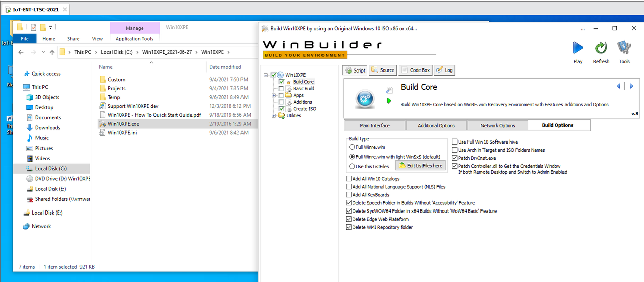Click Win10XPE.exe file icon in Explorer
This screenshot has width=644, height=282.
click(103, 124)
